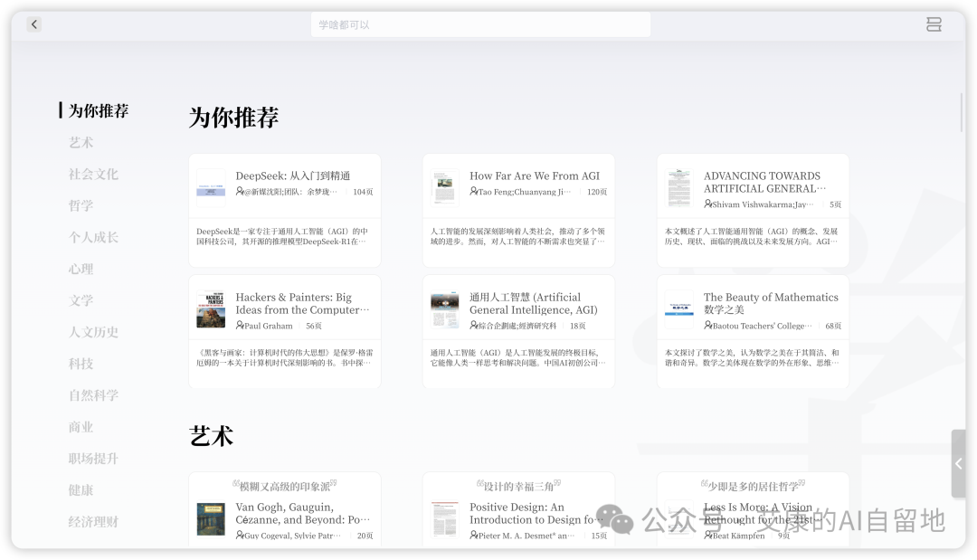977x560 pixels.
Task: Open the bookshelf library icon
Action: coord(934,24)
